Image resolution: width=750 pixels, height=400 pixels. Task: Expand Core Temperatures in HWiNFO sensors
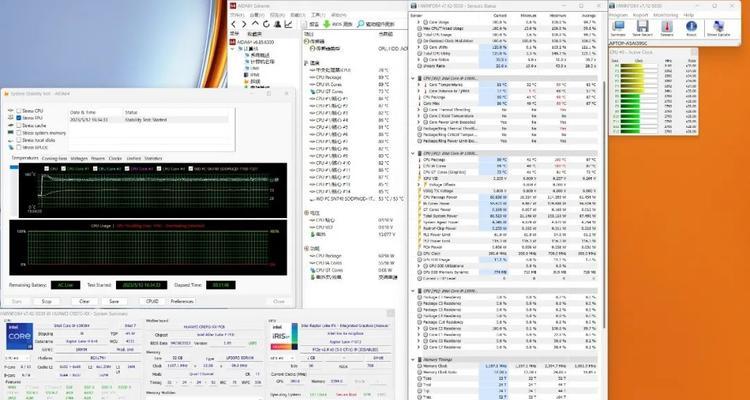pyautogui.click(x=419, y=85)
